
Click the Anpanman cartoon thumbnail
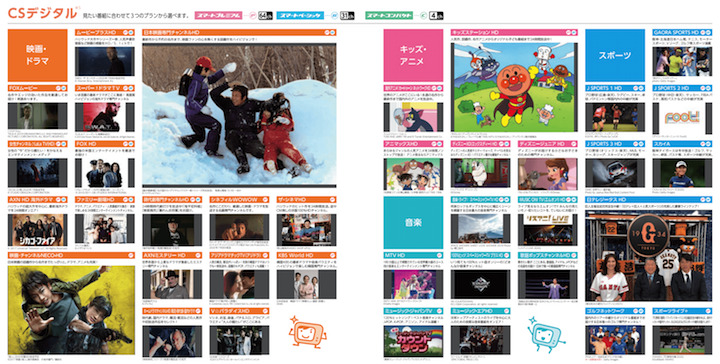[514, 86]
